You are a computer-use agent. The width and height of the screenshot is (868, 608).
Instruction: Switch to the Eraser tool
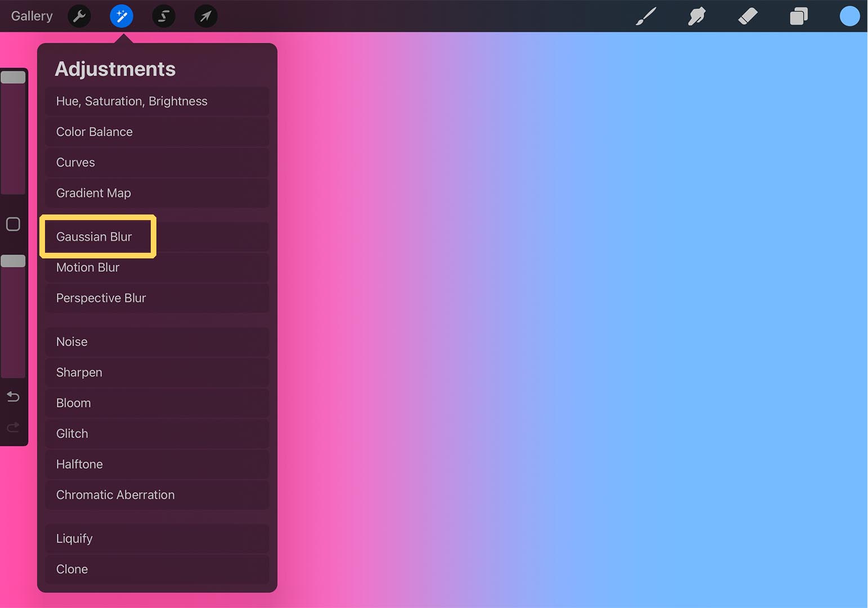(x=748, y=16)
